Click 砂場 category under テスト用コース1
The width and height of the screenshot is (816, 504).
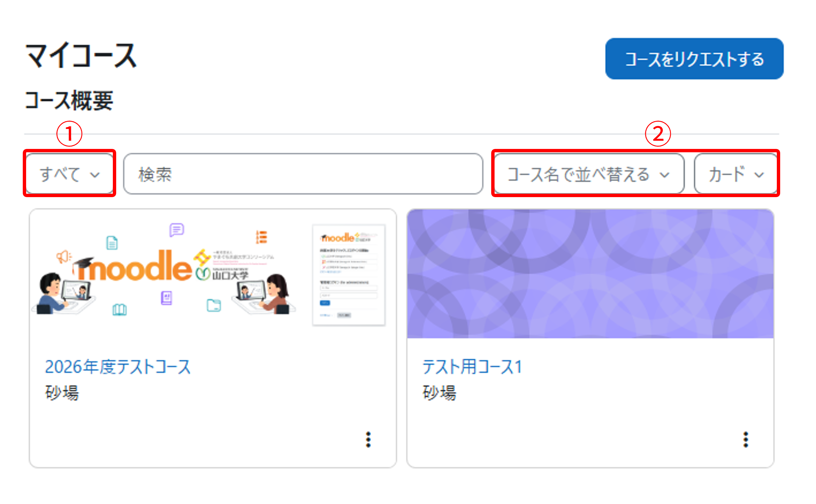point(439,393)
